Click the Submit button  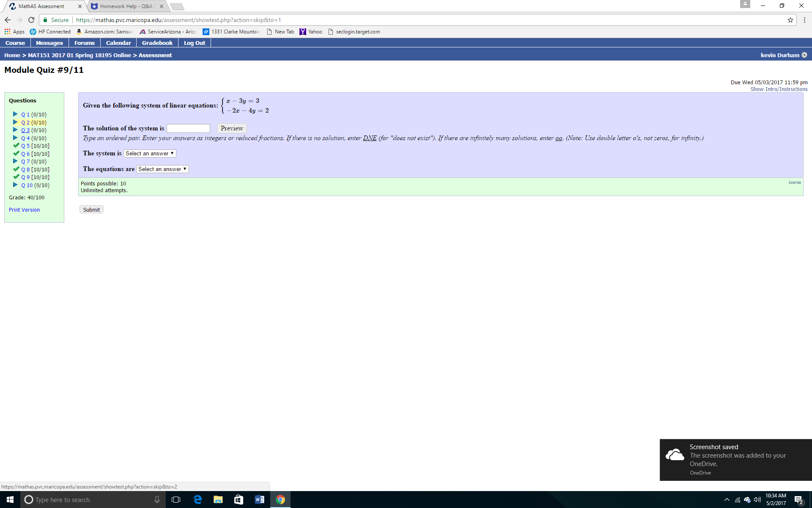tap(92, 209)
